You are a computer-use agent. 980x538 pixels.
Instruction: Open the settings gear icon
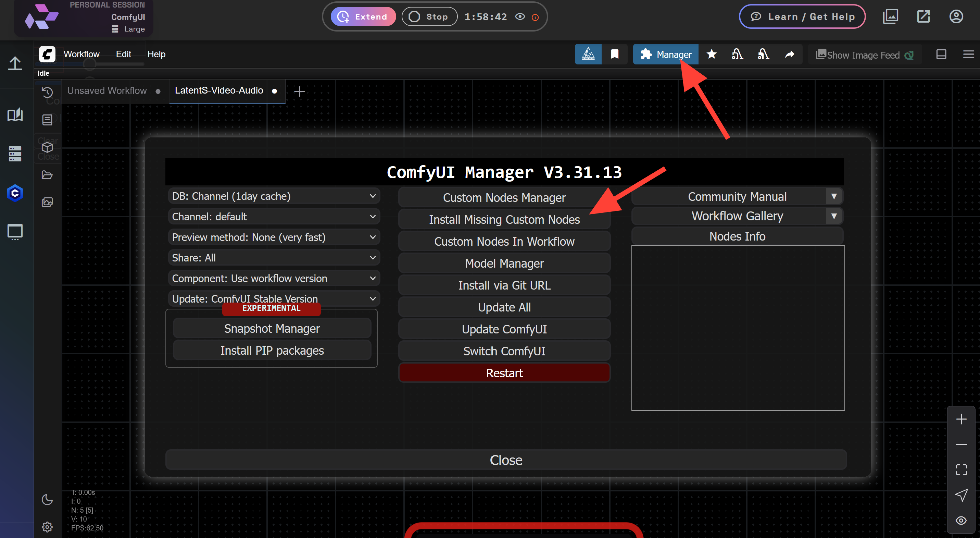(47, 527)
